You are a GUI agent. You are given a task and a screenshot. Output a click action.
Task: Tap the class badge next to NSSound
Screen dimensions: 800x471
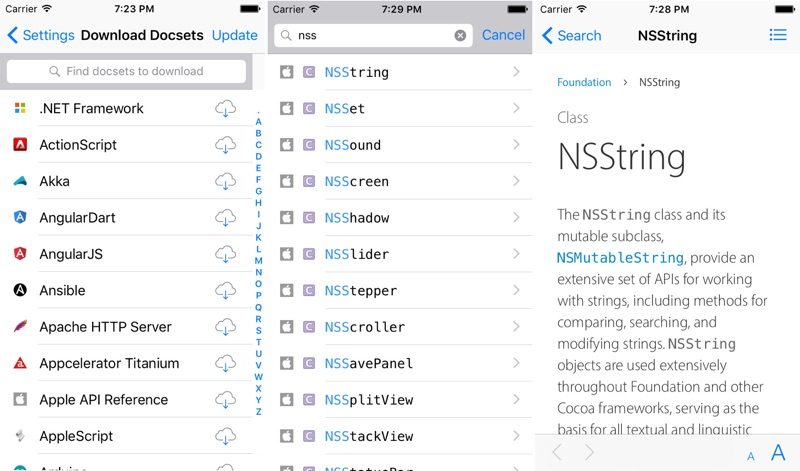[x=309, y=145]
